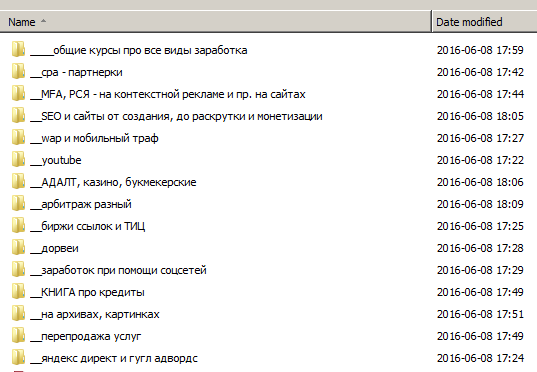
Task: Click folder icon of 'КНИГА про кредиты'
Action: tap(18, 291)
